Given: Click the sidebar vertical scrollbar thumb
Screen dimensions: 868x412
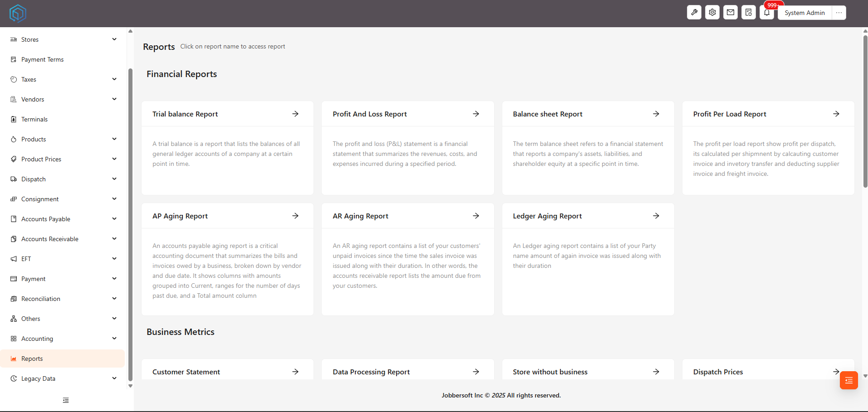Looking at the screenshot, I should pos(130,224).
